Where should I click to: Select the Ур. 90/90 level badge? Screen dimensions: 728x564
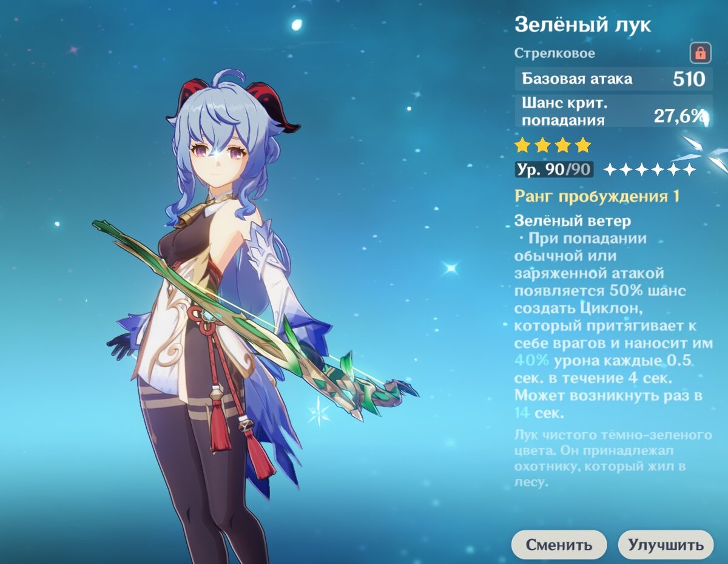(554, 169)
